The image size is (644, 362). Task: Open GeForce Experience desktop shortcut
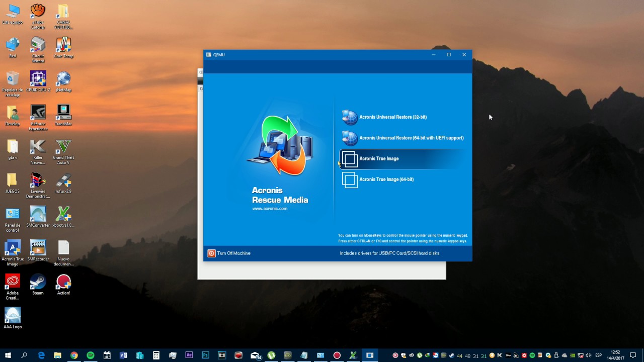coord(38,118)
